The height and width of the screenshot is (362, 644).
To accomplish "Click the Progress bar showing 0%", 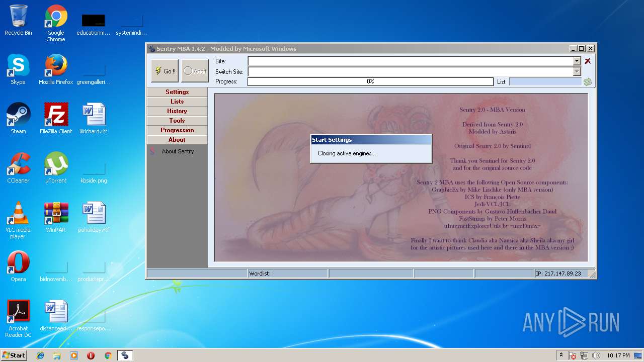I will coord(370,81).
